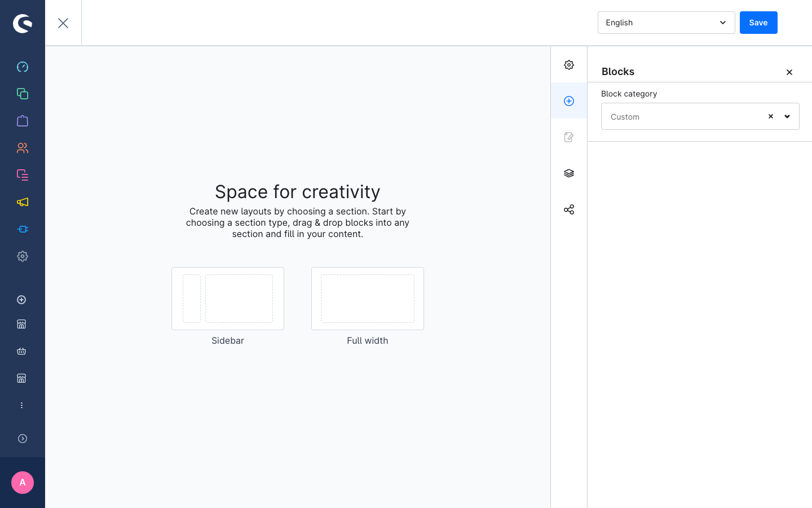Image resolution: width=812 pixels, height=508 pixels.
Task: Open the layers navigator icon
Action: [x=569, y=173]
